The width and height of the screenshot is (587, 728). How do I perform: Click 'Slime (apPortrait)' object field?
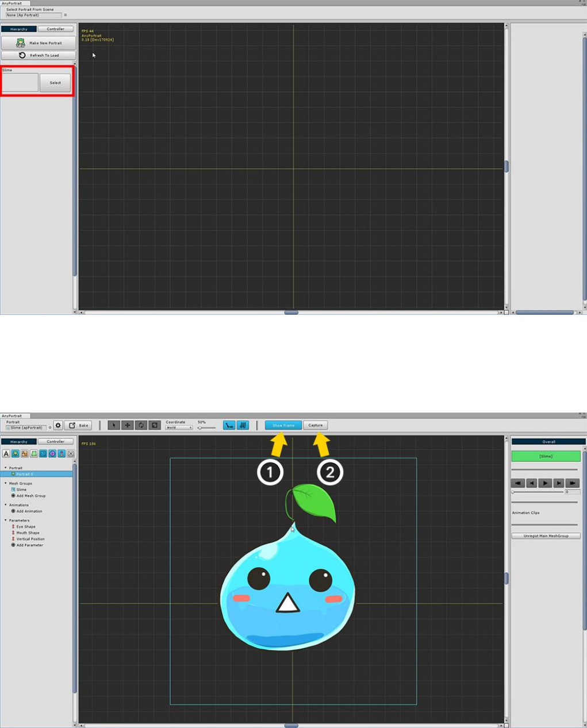point(26,427)
